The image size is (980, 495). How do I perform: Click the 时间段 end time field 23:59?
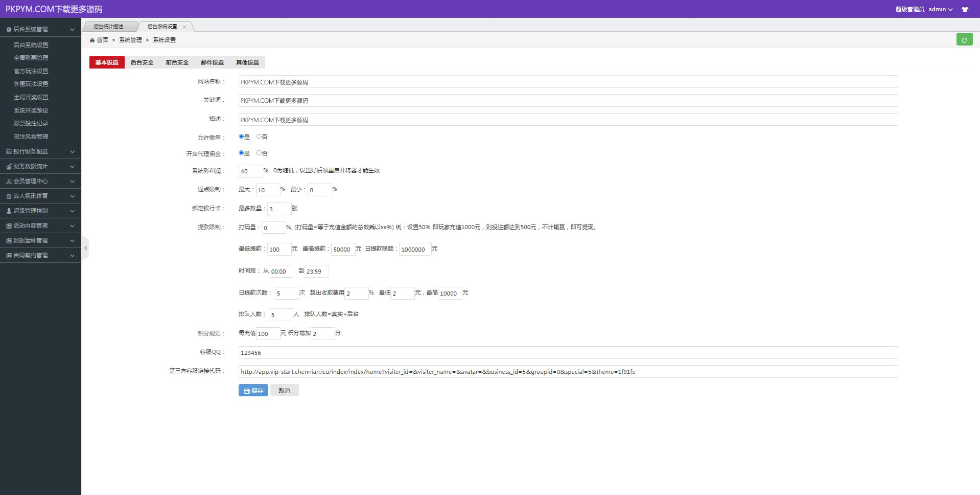pos(317,271)
